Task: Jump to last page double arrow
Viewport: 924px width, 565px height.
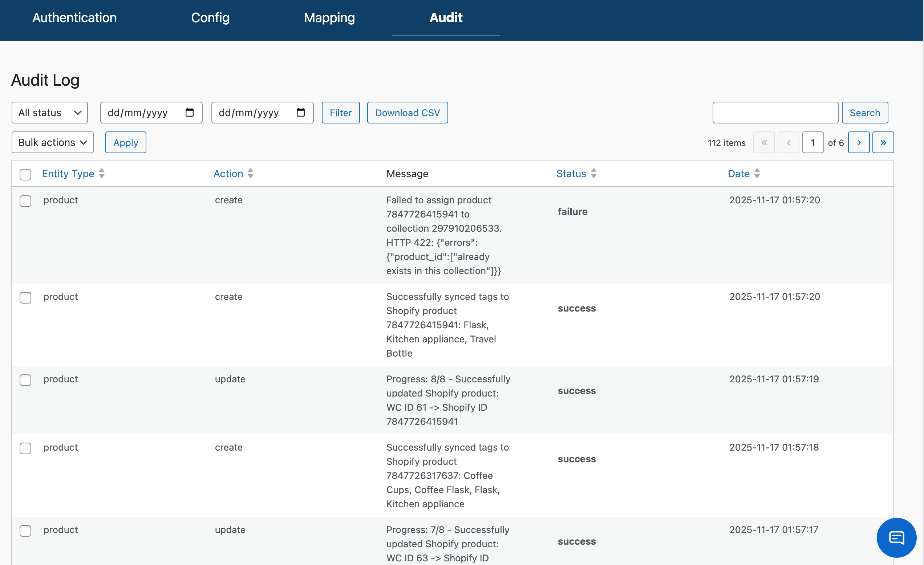Action: (x=883, y=142)
